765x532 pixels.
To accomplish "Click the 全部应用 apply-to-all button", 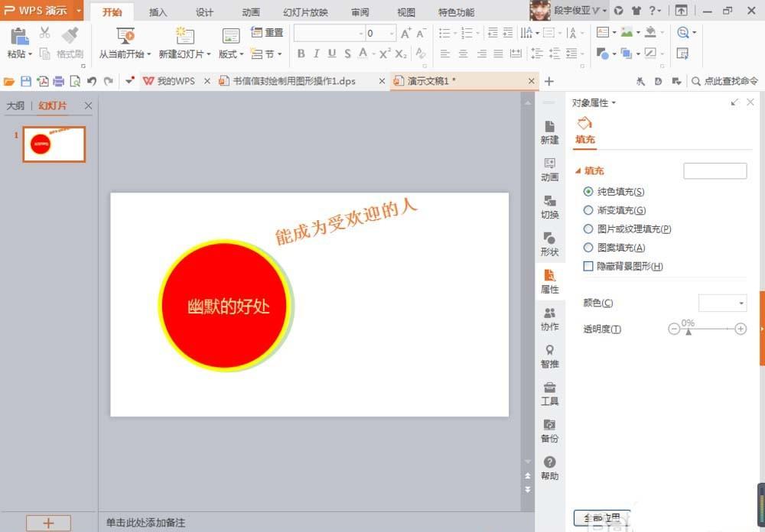I will tap(602, 517).
